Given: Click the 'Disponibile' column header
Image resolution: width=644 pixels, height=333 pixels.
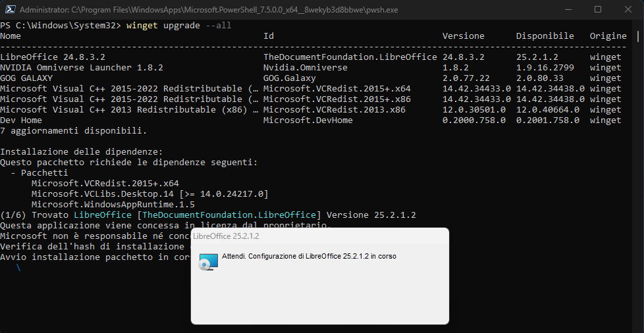Looking at the screenshot, I should [x=545, y=36].
